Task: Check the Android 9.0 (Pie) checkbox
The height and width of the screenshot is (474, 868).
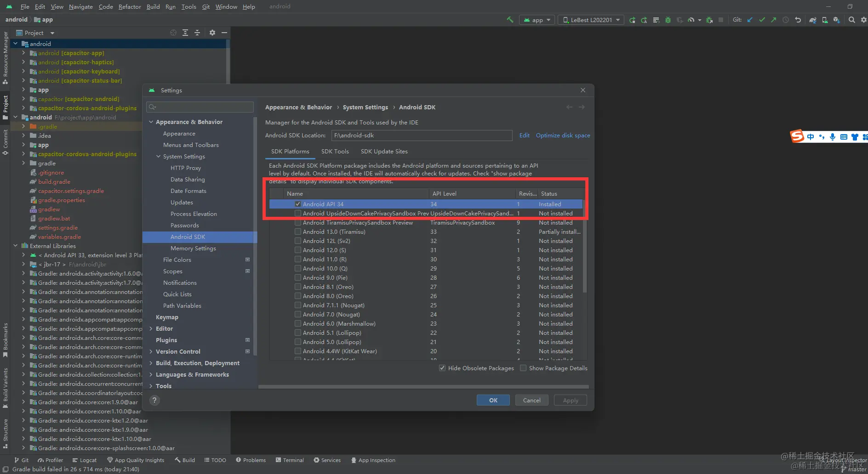Action: (x=298, y=278)
